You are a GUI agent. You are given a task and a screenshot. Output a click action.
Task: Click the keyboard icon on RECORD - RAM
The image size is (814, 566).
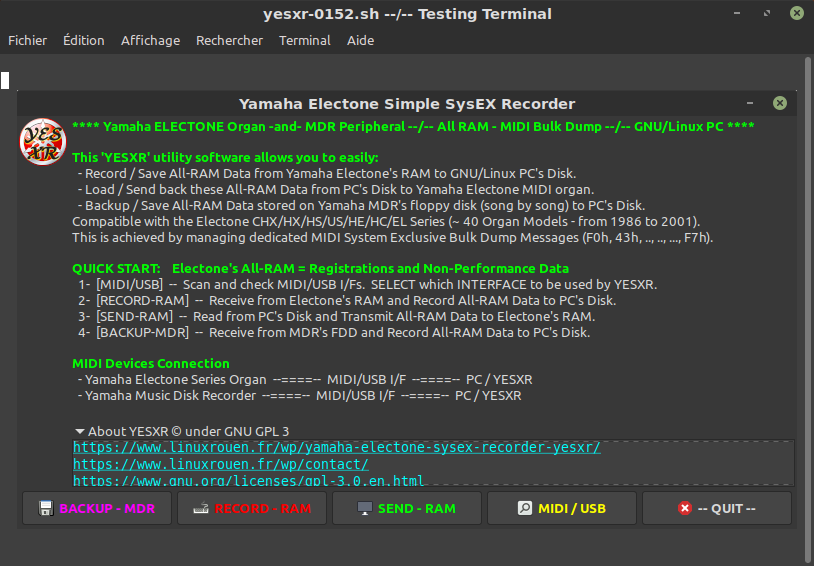[201, 508]
